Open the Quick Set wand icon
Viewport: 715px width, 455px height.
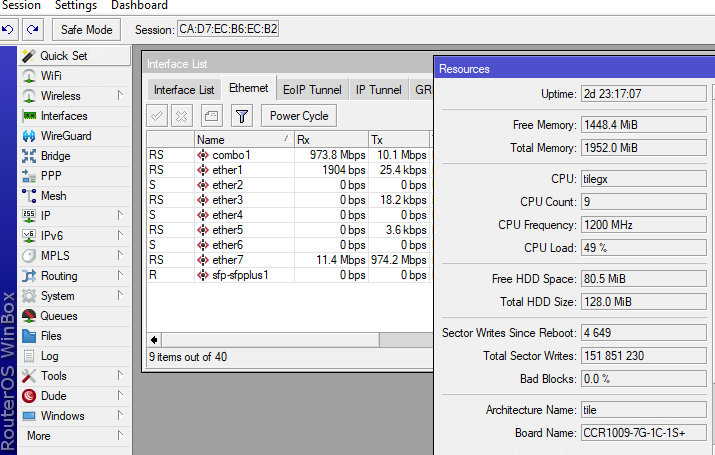[29, 56]
